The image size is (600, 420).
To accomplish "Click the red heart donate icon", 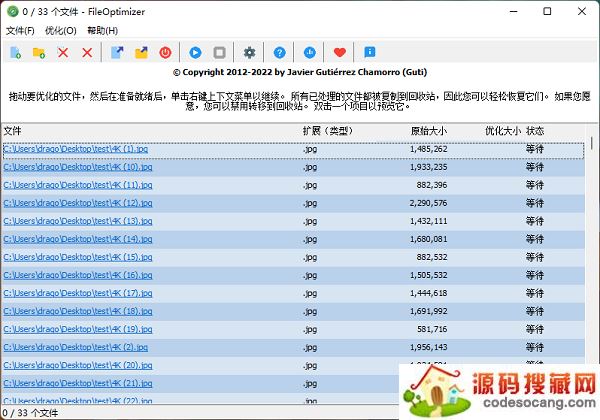I will (340, 52).
